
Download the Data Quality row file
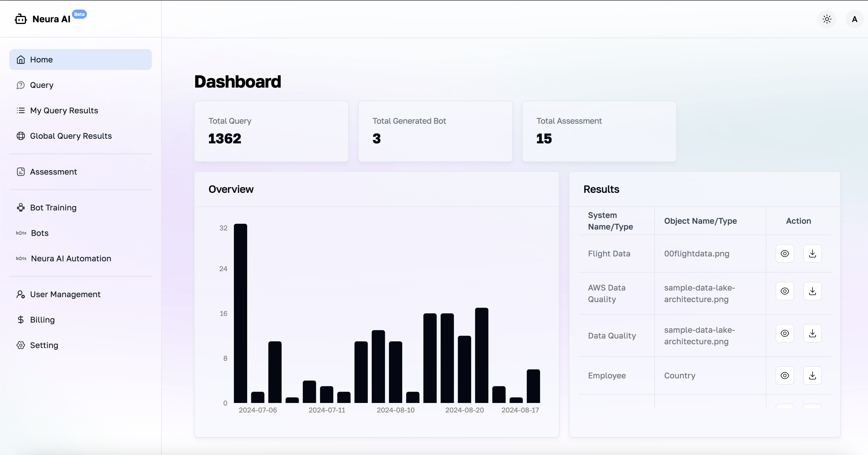coord(812,333)
